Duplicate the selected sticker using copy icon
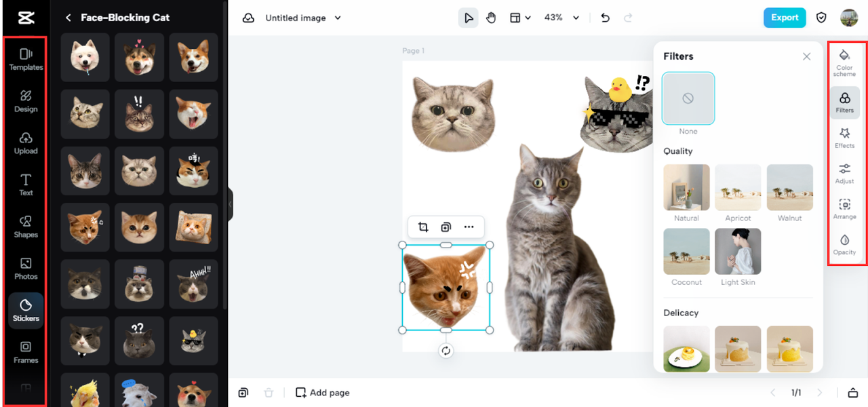Screen dimensions: 868x407 [446, 227]
